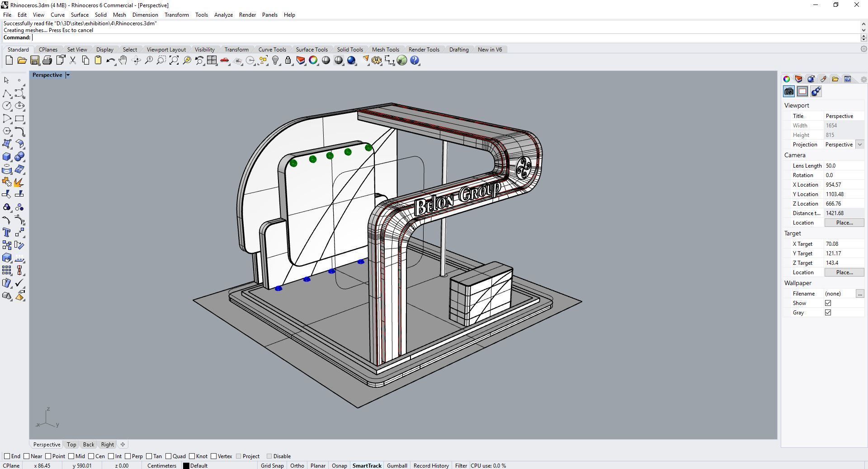Toggle Gumball in the status bar

pos(397,466)
